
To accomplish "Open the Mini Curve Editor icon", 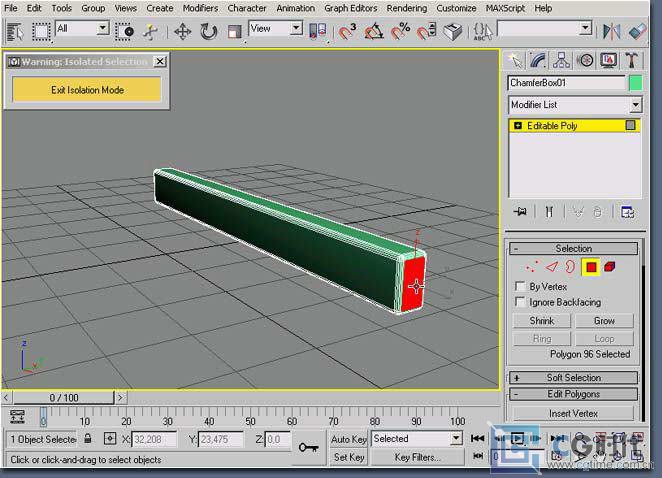I will pyautogui.click(x=17, y=417).
